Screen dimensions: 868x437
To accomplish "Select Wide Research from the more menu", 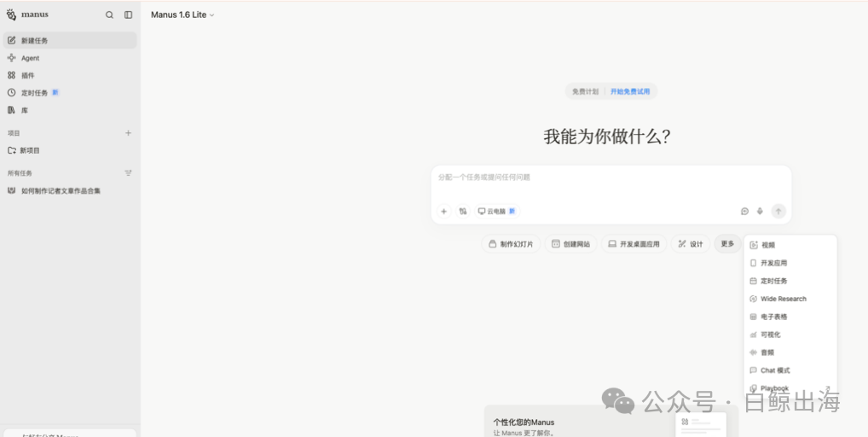I will click(x=790, y=299).
